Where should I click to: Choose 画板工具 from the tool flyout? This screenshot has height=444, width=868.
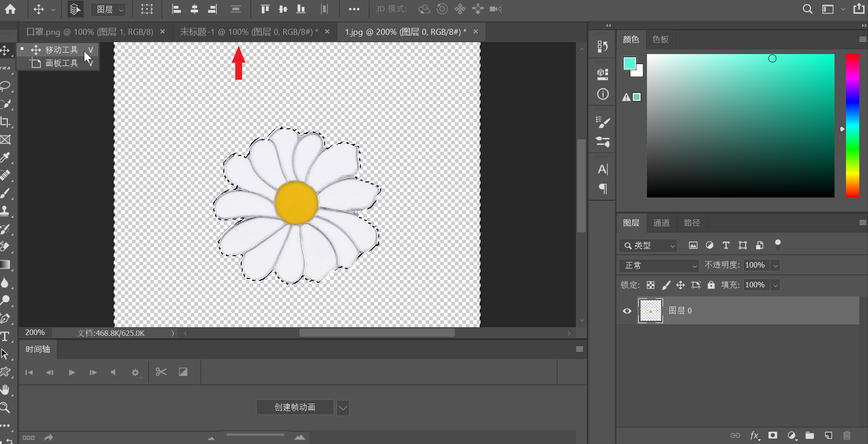pos(61,63)
